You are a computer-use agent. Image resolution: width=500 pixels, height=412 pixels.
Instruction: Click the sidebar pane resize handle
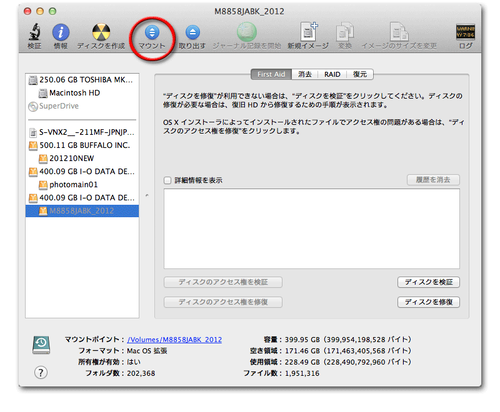click(147, 196)
